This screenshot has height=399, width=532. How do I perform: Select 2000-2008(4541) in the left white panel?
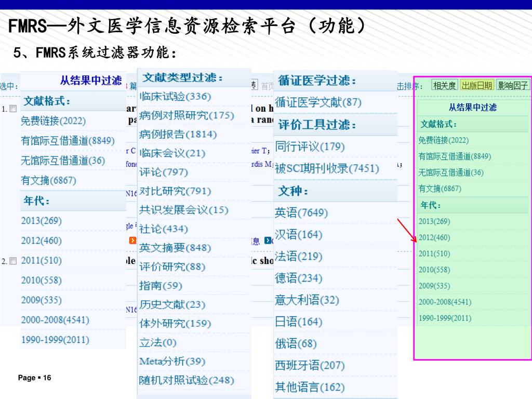(x=55, y=320)
